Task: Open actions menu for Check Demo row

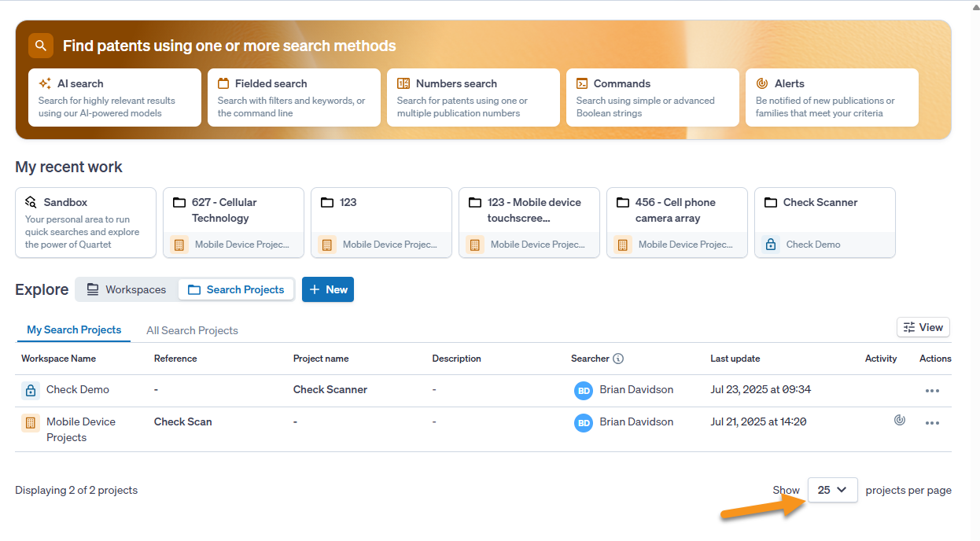Action: click(x=932, y=391)
